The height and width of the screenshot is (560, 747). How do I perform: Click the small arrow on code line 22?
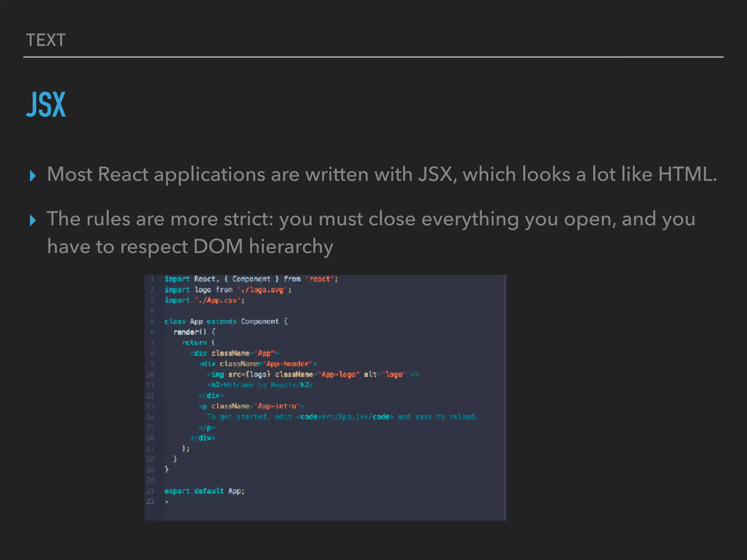coord(167,502)
